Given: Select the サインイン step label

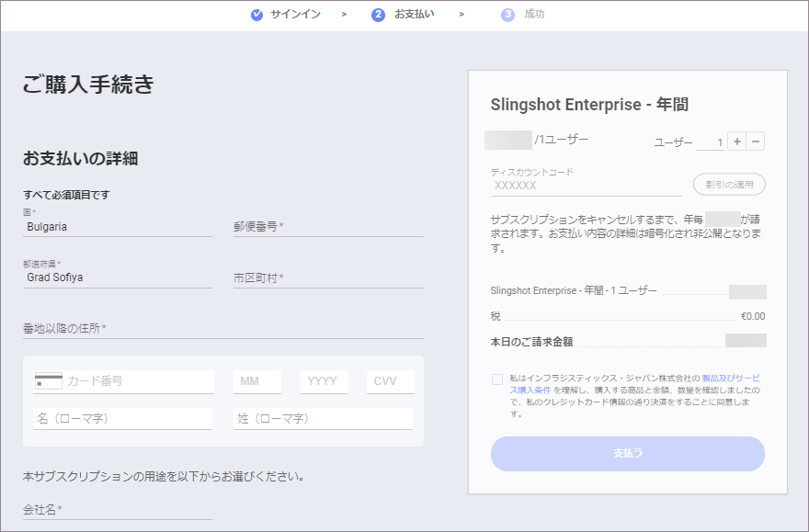Looking at the screenshot, I should (296, 15).
